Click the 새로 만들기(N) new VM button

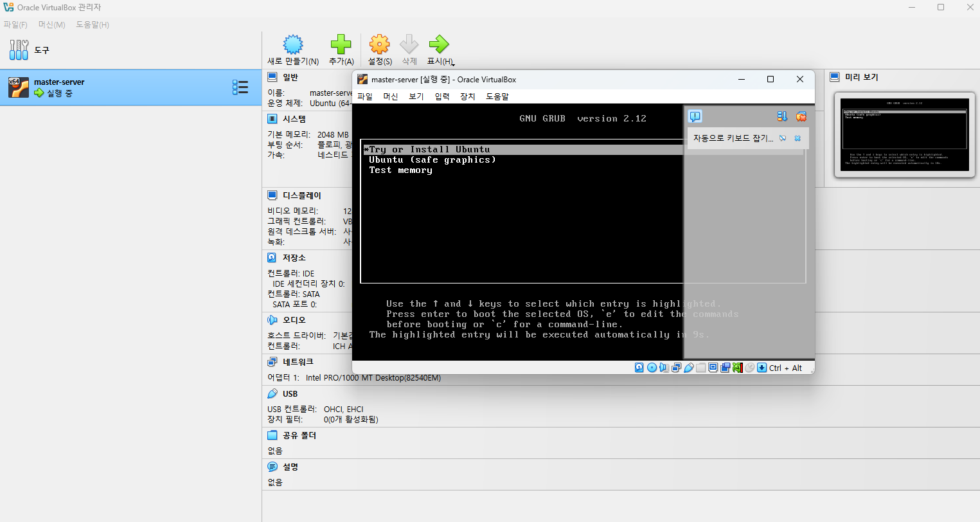pos(293,50)
